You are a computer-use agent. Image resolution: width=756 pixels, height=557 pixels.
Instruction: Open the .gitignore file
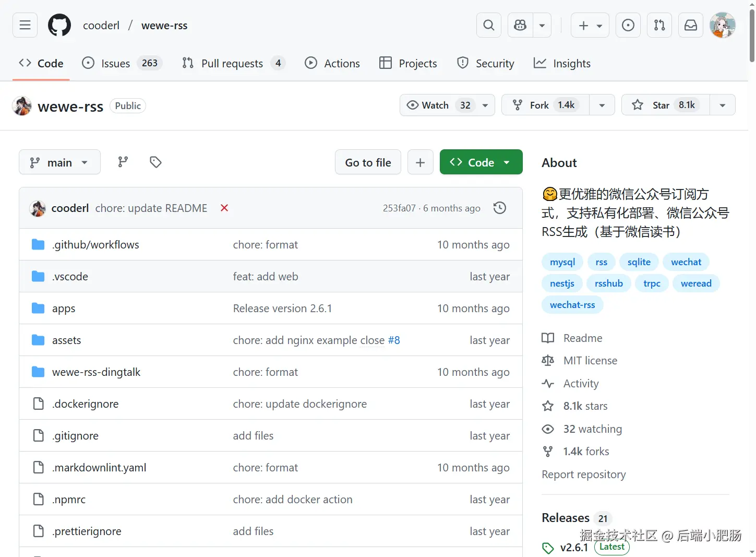coord(75,436)
